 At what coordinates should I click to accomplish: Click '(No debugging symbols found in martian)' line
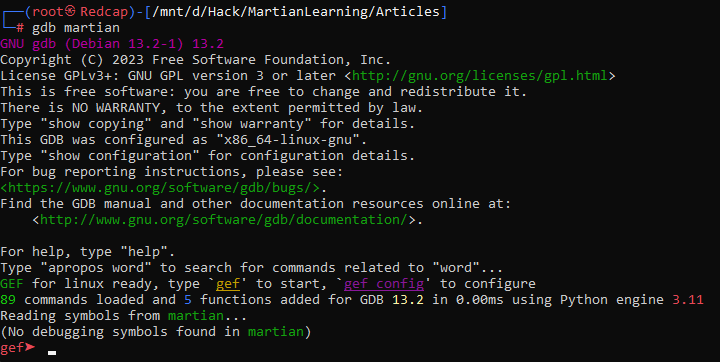click(x=156, y=332)
